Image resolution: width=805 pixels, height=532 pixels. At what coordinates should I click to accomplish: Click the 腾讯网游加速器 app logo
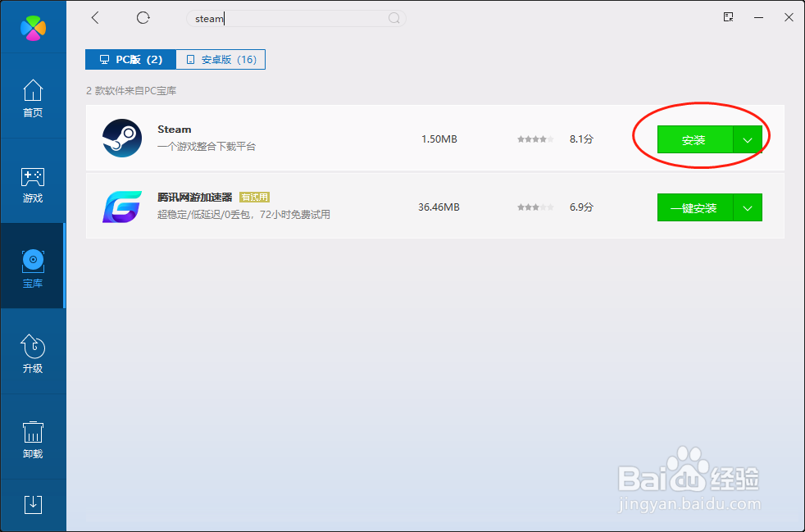click(122, 207)
